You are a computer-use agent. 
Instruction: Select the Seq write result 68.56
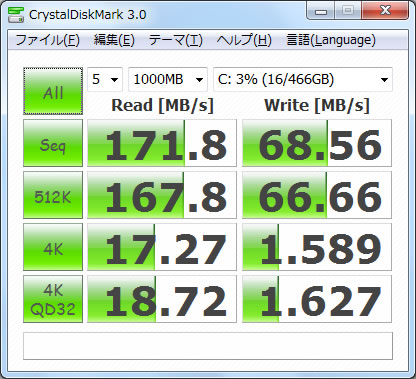click(317, 143)
